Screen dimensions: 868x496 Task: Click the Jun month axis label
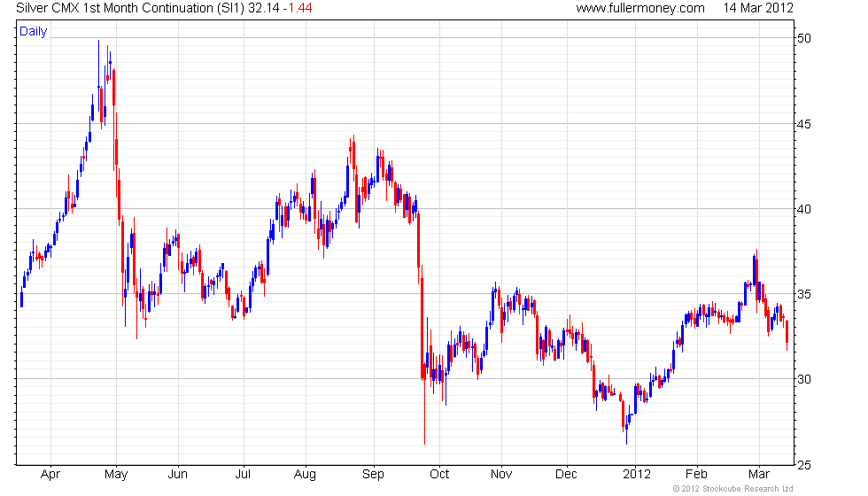point(178,475)
